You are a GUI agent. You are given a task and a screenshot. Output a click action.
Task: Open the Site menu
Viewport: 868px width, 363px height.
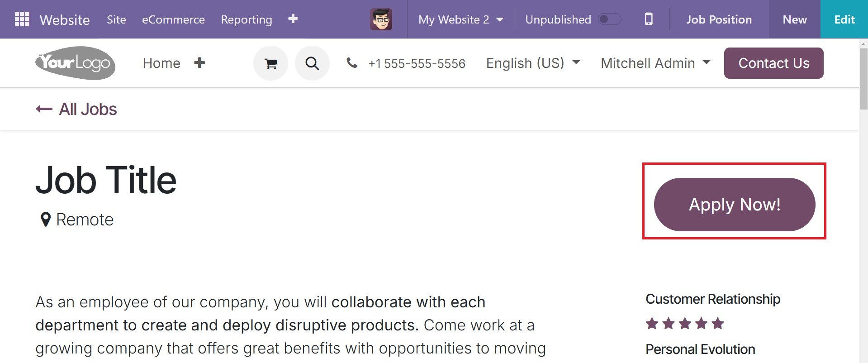116,19
